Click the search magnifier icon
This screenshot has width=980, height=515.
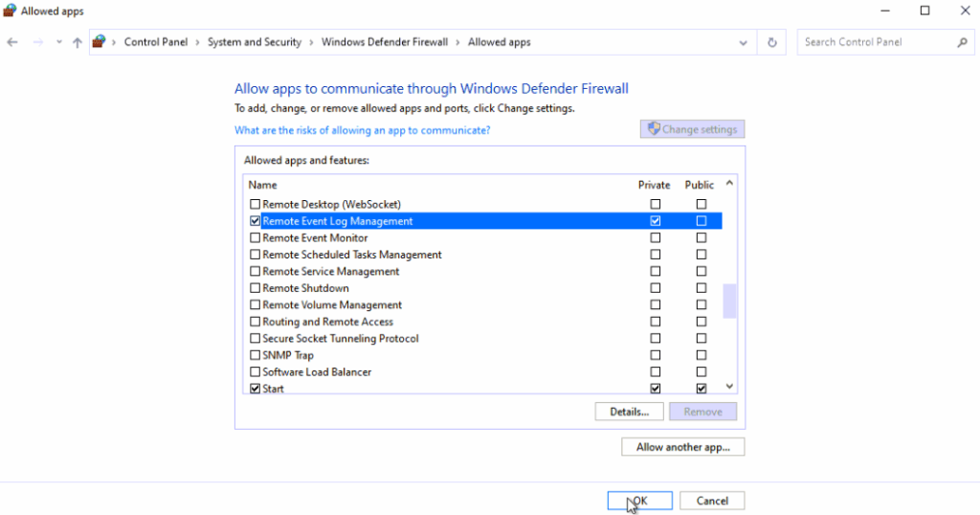pos(962,42)
